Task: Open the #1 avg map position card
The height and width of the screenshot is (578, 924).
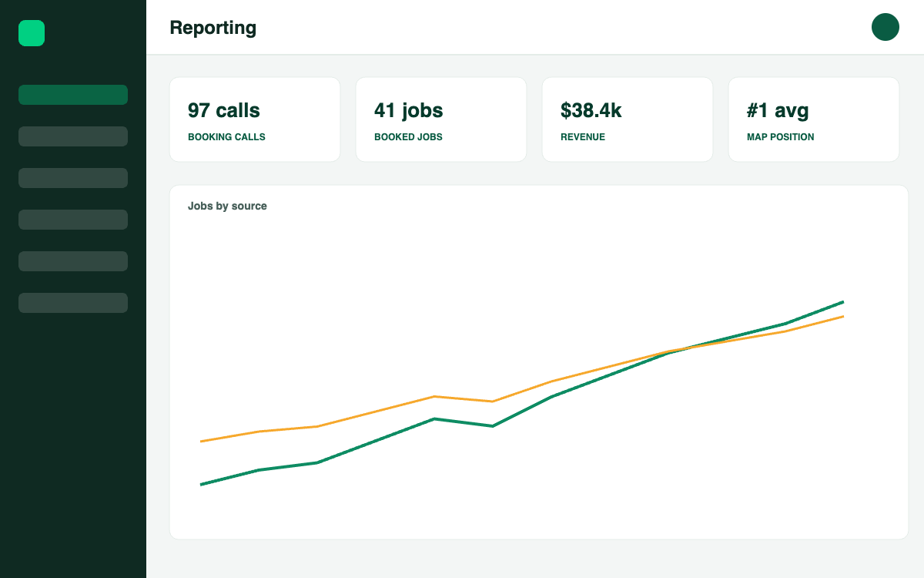Action: (x=814, y=119)
